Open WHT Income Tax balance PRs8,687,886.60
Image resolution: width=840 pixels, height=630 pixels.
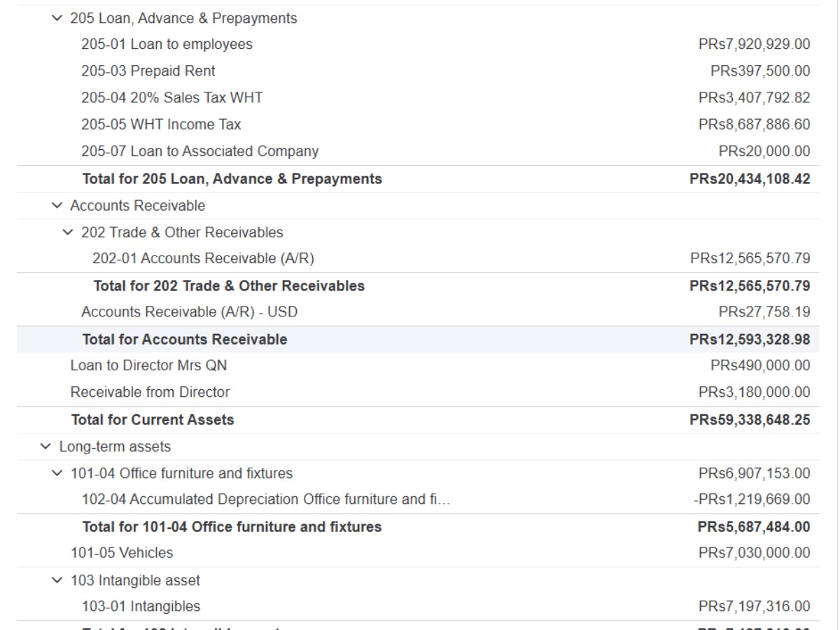754,125
